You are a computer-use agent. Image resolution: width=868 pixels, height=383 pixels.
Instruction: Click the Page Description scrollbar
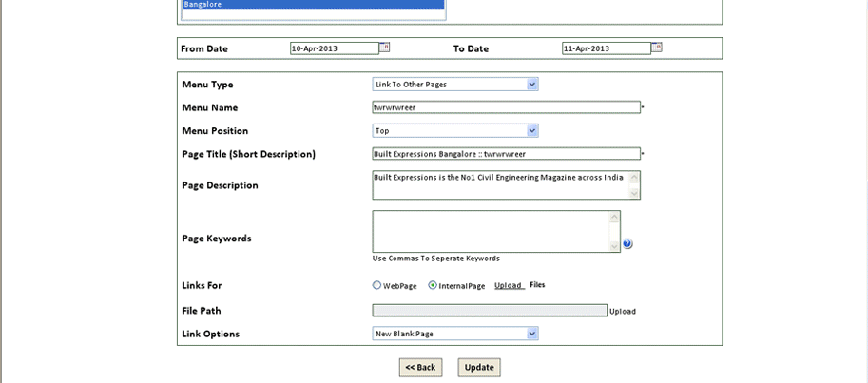pyautogui.click(x=635, y=185)
